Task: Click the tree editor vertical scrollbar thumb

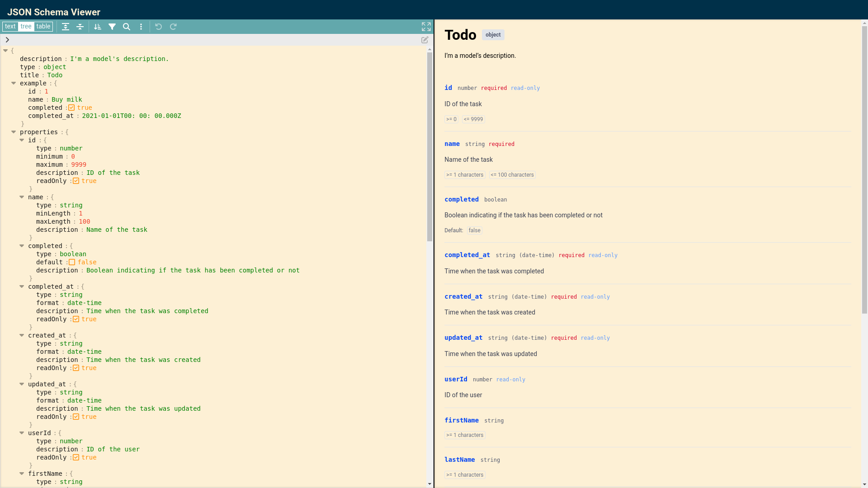Action: pyautogui.click(x=429, y=147)
